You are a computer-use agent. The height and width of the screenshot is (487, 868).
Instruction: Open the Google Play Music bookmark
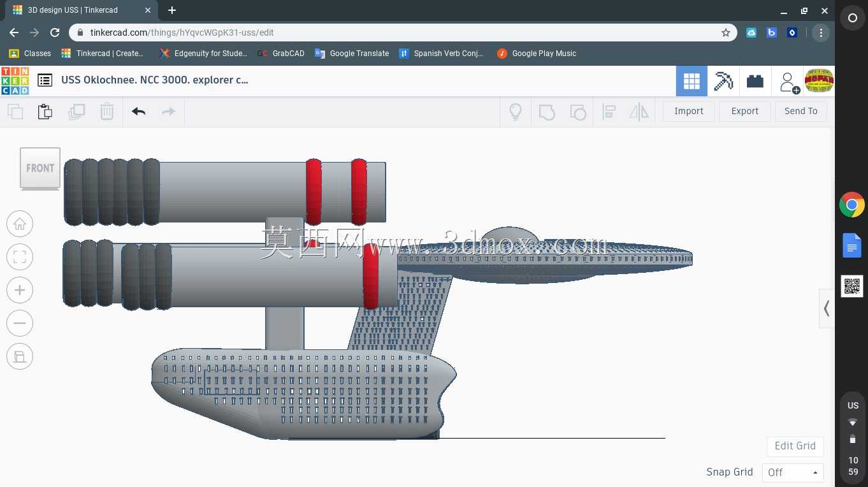537,54
